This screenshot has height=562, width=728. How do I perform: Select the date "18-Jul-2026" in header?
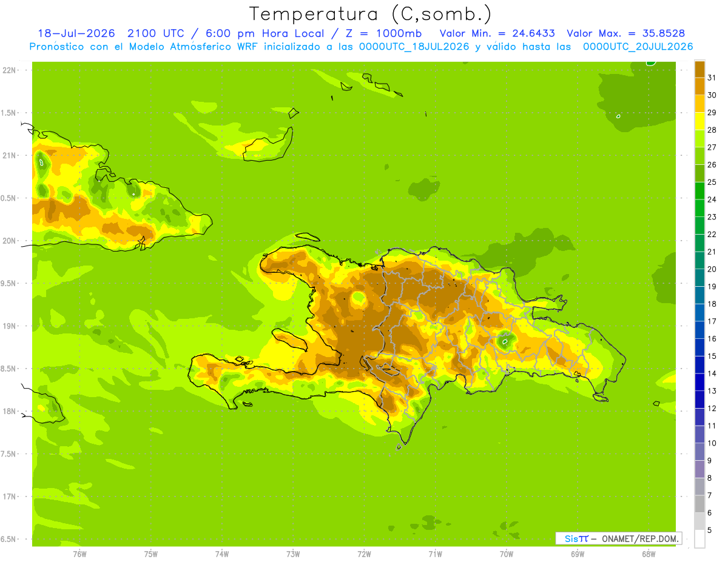75,33
